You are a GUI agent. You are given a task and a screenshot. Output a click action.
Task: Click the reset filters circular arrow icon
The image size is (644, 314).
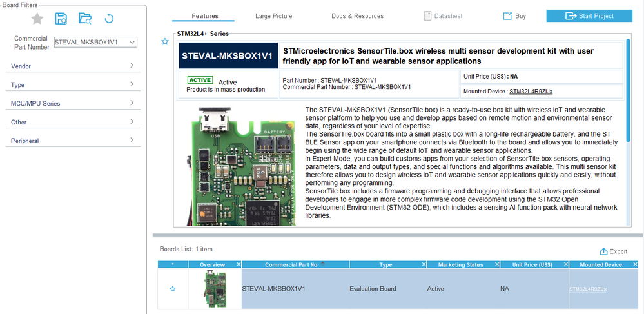click(x=109, y=19)
